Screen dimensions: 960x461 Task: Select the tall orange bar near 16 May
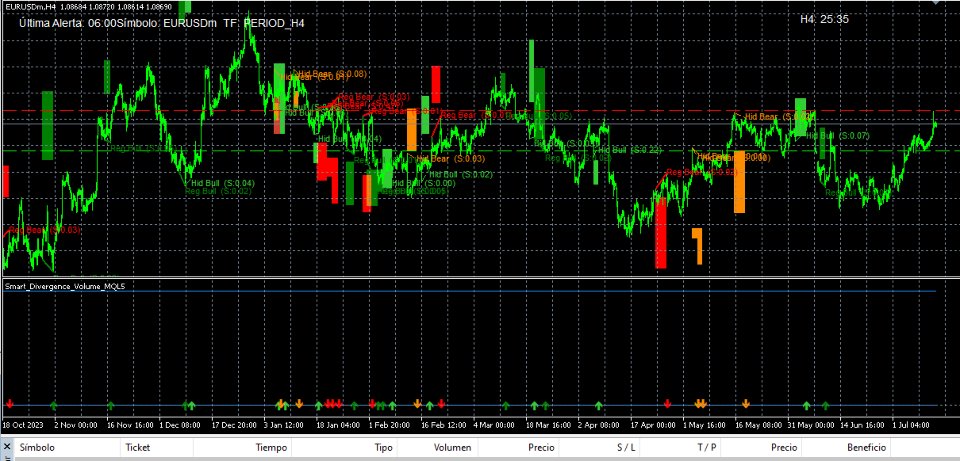(x=740, y=182)
